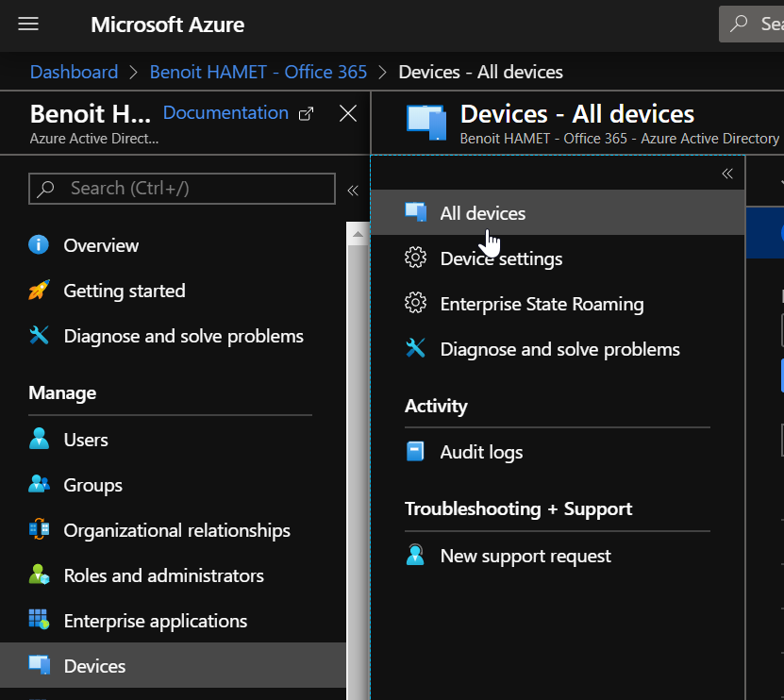Click the Getting started rocket icon
784x700 pixels.
tap(39, 291)
